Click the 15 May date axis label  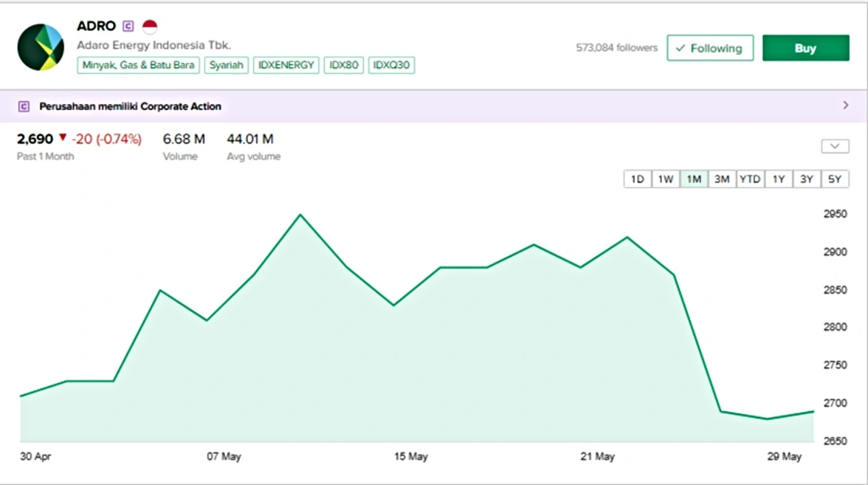tap(411, 457)
